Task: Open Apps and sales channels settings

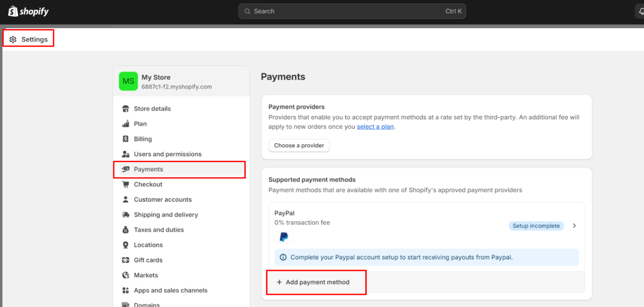Action: point(170,290)
